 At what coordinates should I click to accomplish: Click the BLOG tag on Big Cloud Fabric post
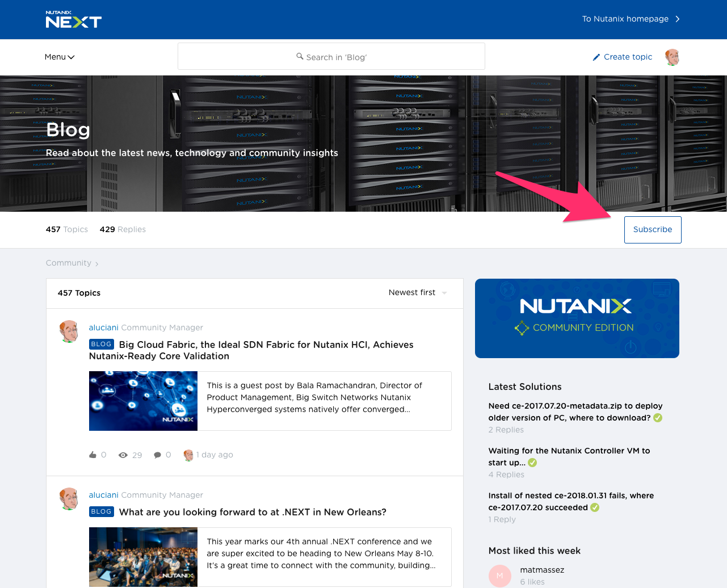coord(102,344)
